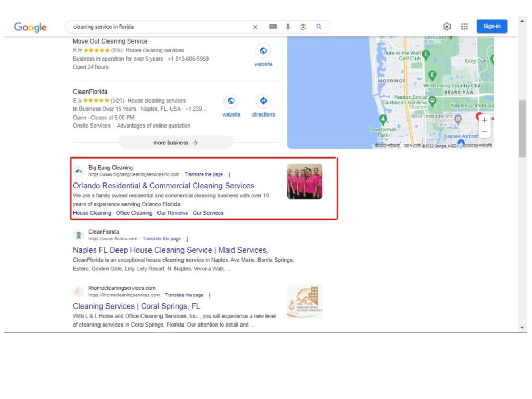
Task: Click Lowdermilk Park marker on map
Action: coord(383,119)
